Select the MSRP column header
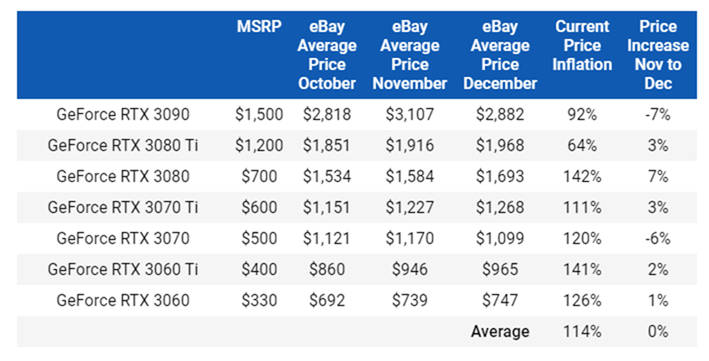The height and width of the screenshot is (361, 709). tap(259, 27)
